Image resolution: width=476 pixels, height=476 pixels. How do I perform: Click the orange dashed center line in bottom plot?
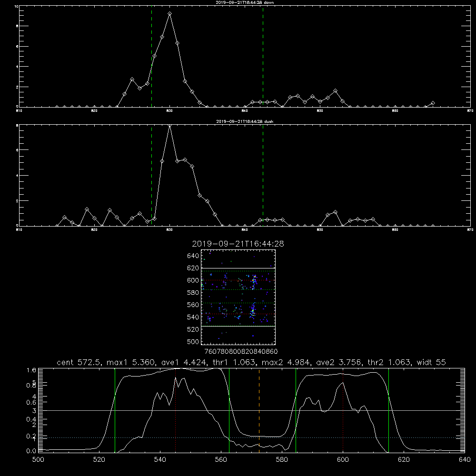tap(259, 410)
